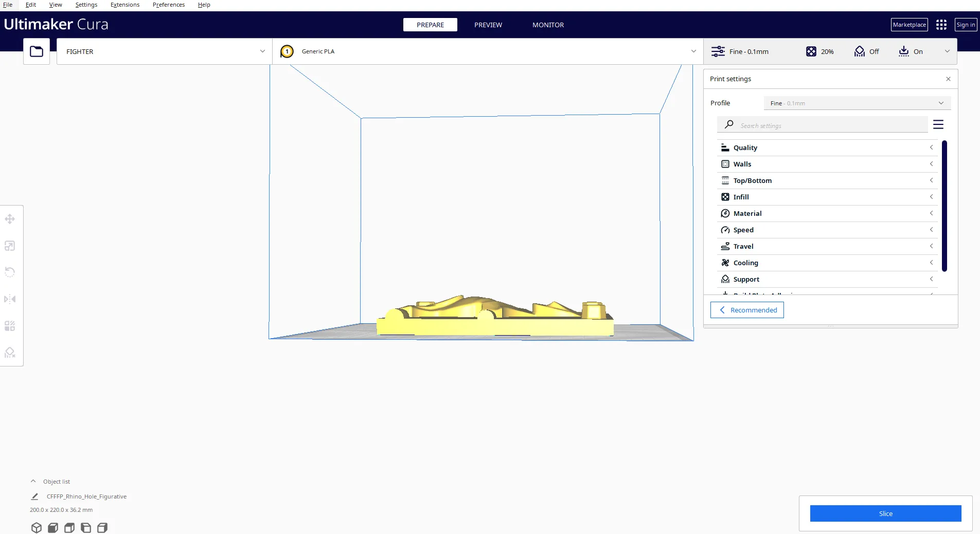The width and height of the screenshot is (980, 534).
Task: Select the Per Model Settings tool
Action: pyautogui.click(x=10, y=326)
